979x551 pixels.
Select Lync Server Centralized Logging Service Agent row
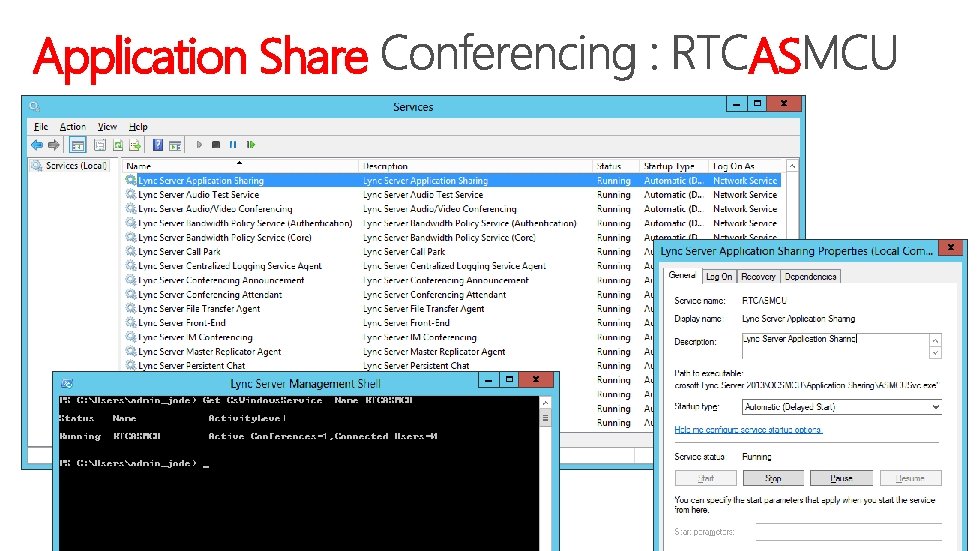[390, 266]
